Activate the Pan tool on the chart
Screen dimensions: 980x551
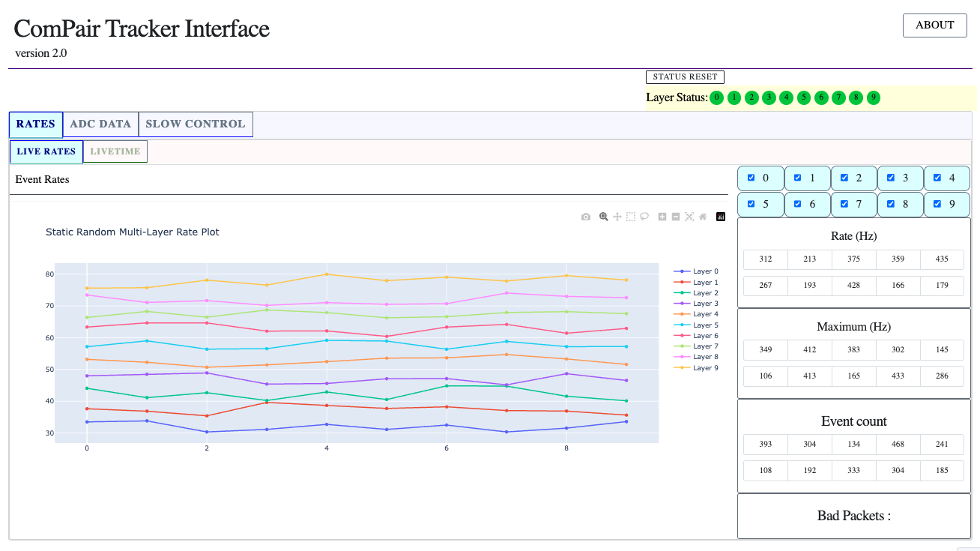coord(617,217)
